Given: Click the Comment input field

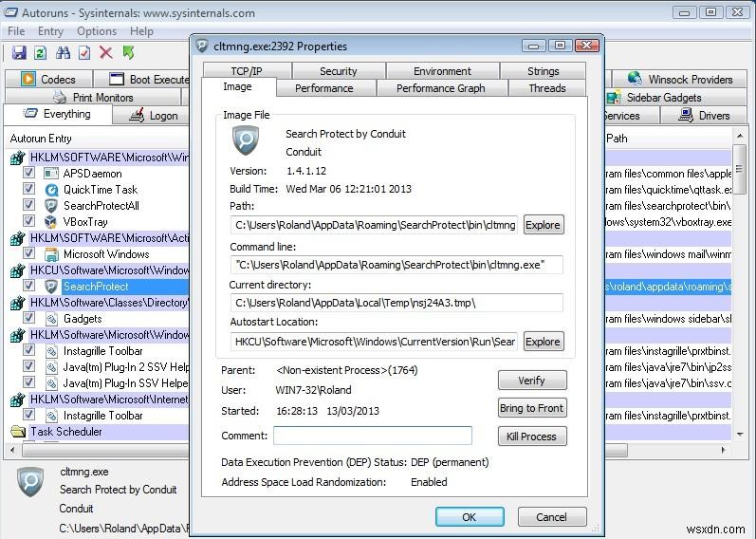Looking at the screenshot, I should [373, 436].
